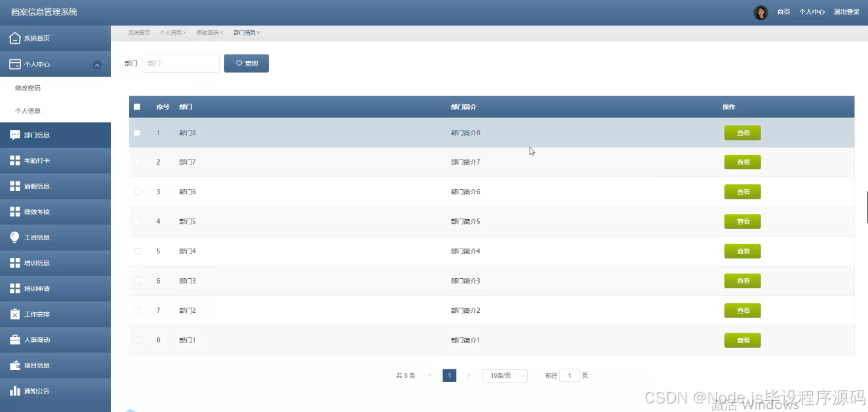Click the 通知公告 bar chart icon
The image size is (868, 412).
15,391
